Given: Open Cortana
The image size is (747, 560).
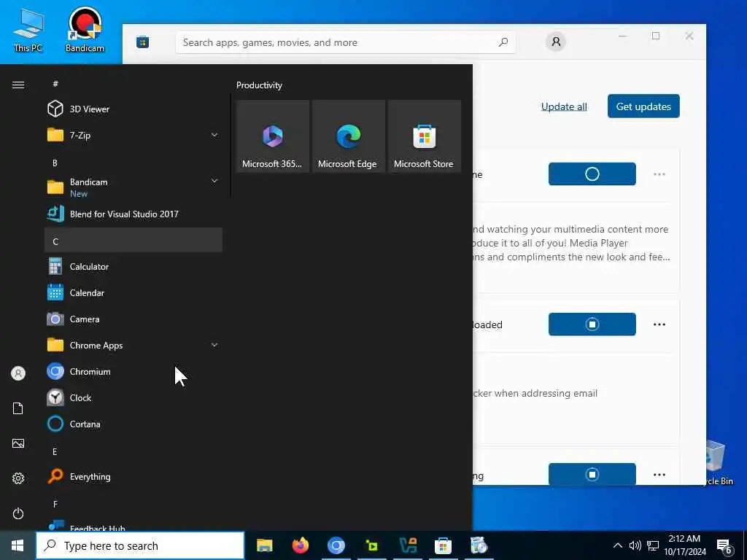Looking at the screenshot, I should coord(133,424).
